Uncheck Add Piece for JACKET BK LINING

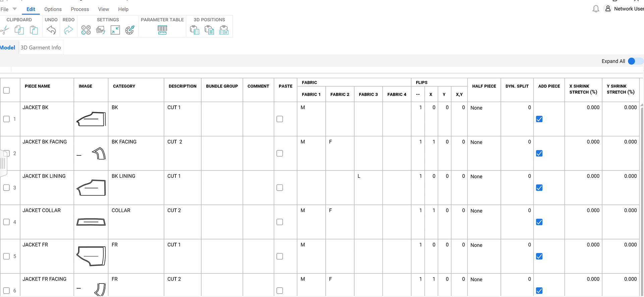(x=539, y=188)
